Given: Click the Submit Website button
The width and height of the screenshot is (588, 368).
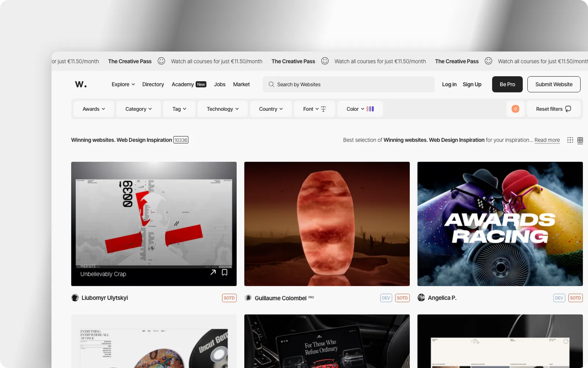Looking at the screenshot, I should click(x=554, y=84).
